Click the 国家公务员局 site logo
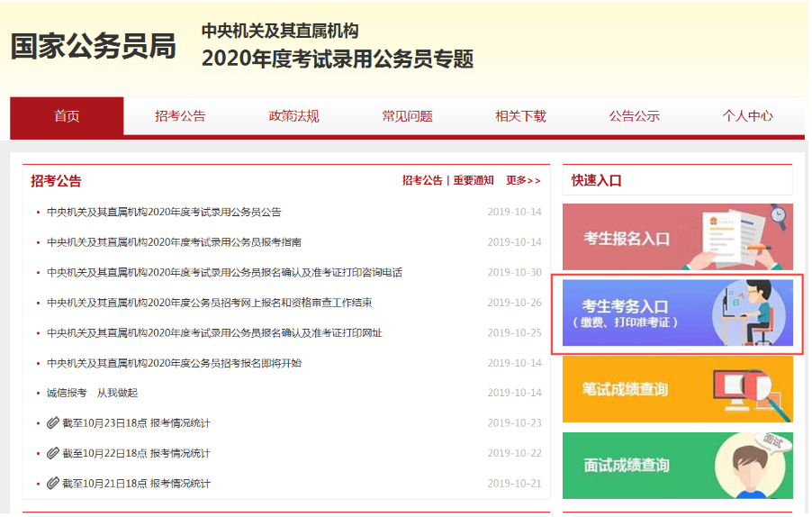 (93, 47)
